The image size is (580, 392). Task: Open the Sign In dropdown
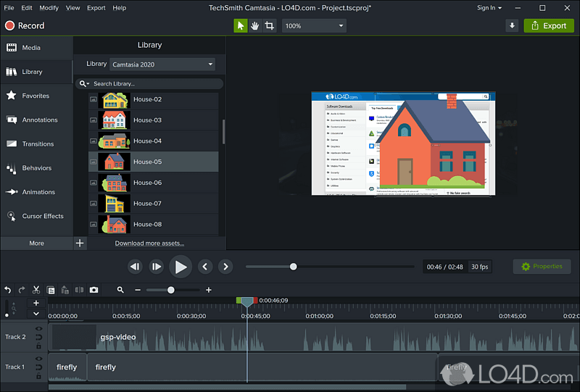click(489, 8)
